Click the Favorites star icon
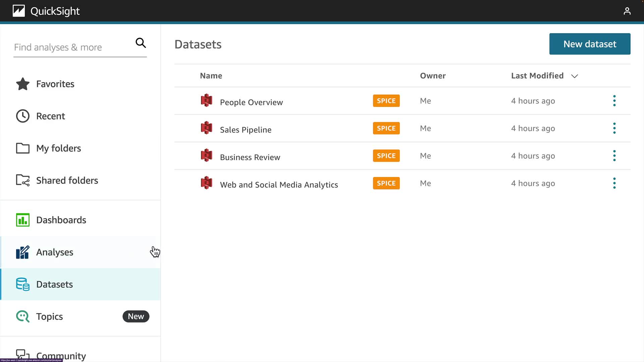 (x=23, y=84)
